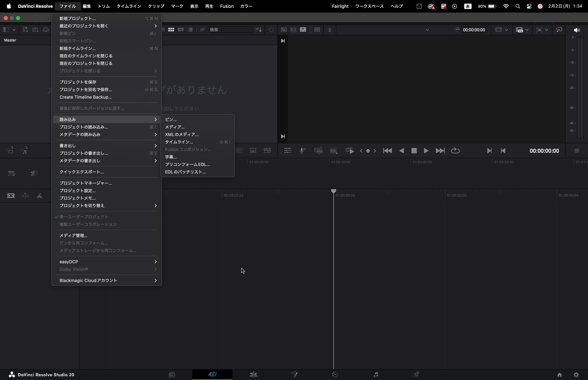
Task: Click the stop playback button
Action: point(414,151)
